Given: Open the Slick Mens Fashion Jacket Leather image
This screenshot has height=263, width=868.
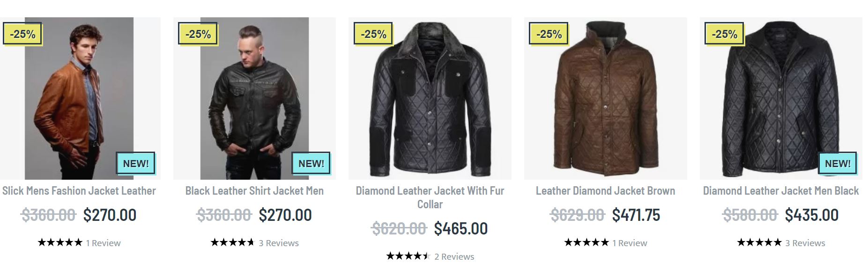Looking at the screenshot, I should pos(80,98).
